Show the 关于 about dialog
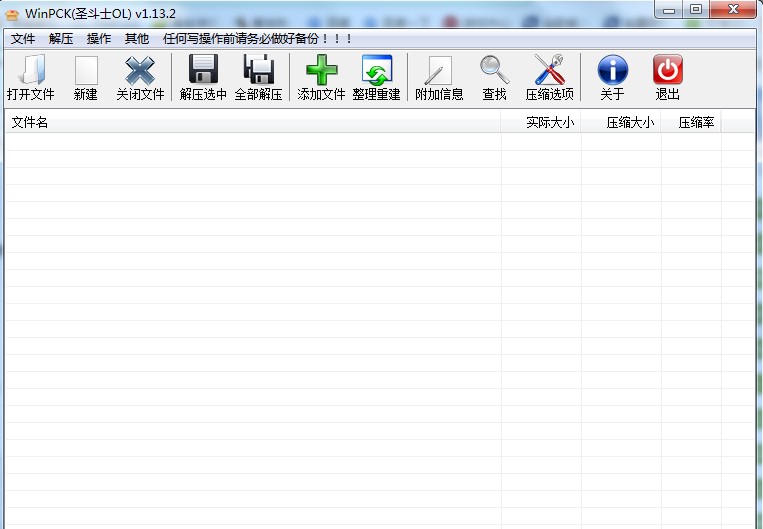Screen dimensions: 763x529 [612, 78]
